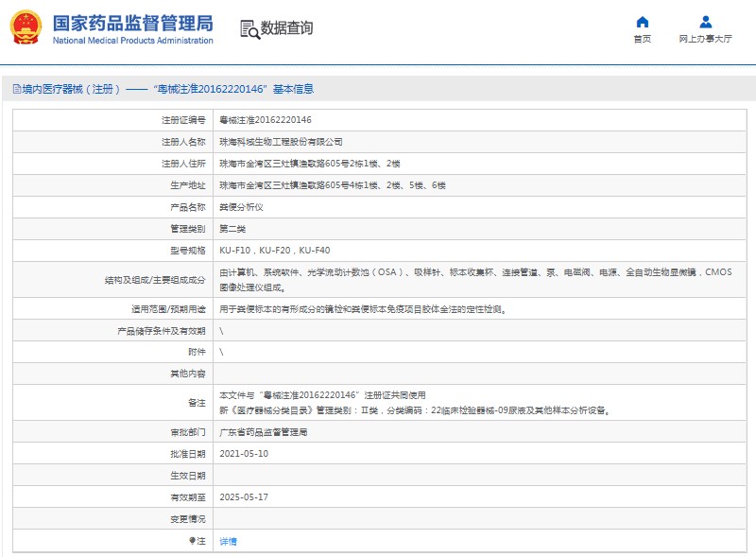Go to 首页 via the home icon

tap(643, 22)
